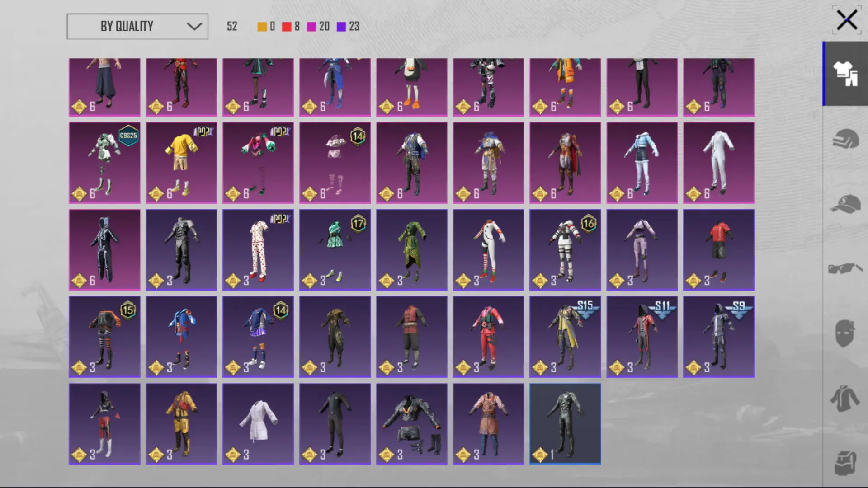The image size is (868, 488).
Task: Choose the gray common quality black suit
Action: click(565, 424)
